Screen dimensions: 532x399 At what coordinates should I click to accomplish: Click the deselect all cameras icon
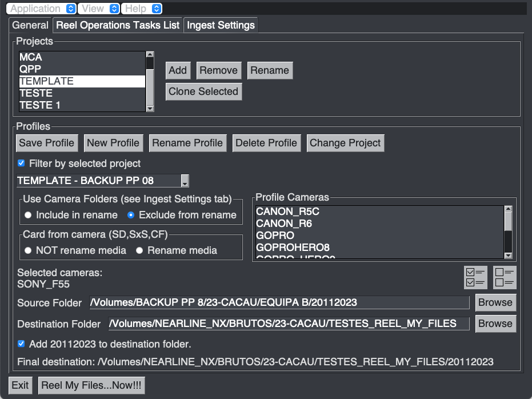point(505,277)
